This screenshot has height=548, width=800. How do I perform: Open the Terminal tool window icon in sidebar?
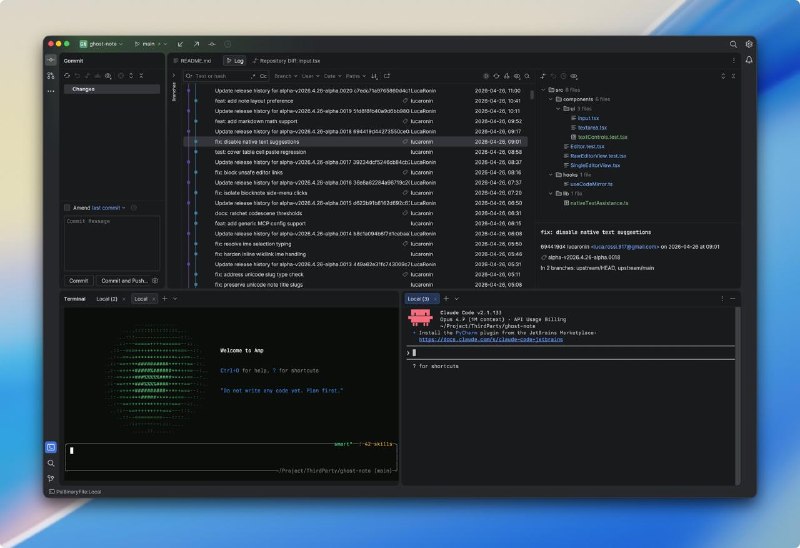point(51,447)
